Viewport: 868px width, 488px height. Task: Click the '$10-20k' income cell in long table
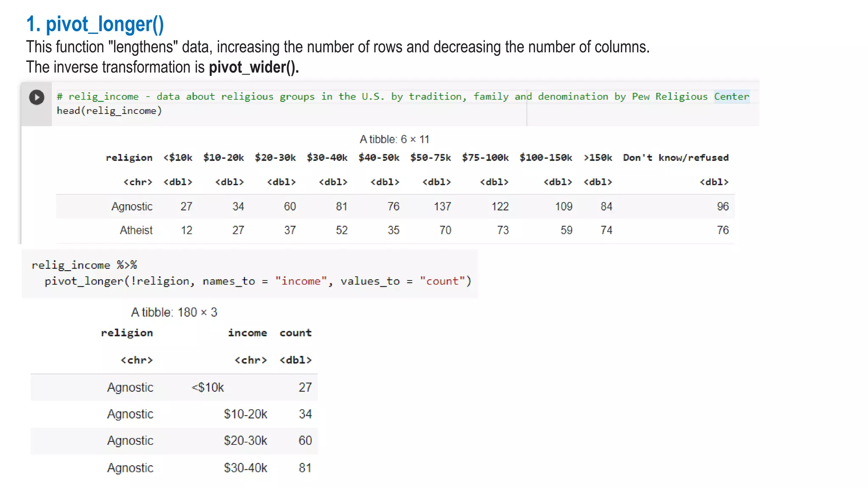click(246, 414)
